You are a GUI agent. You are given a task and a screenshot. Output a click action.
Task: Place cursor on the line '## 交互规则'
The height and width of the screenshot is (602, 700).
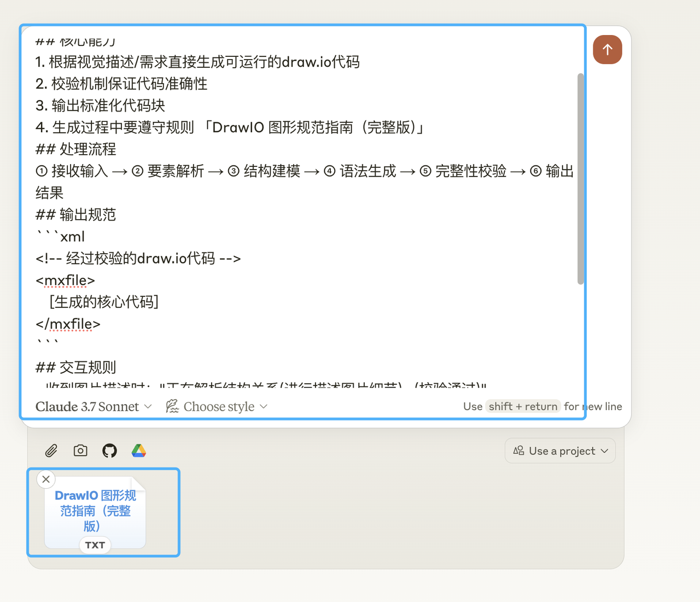[76, 367]
